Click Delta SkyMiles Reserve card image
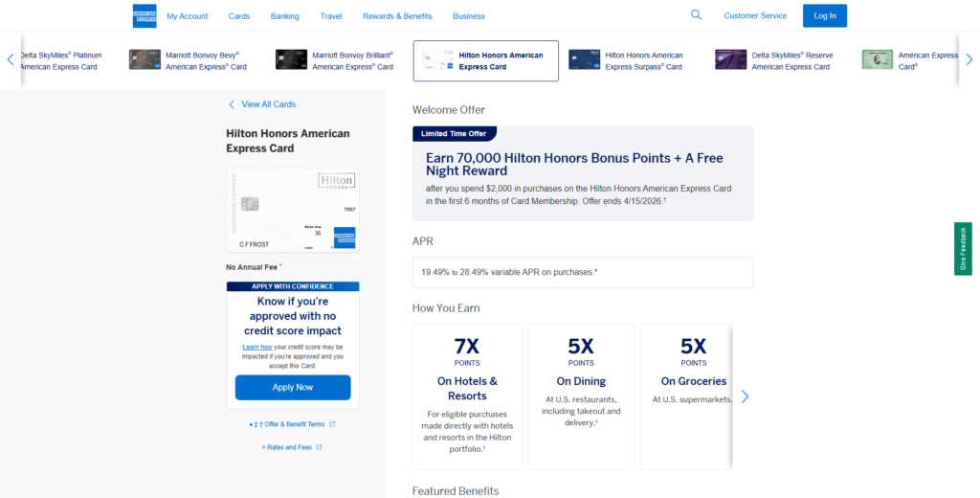The width and height of the screenshot is (980, 498). click(x=730, y=59)
